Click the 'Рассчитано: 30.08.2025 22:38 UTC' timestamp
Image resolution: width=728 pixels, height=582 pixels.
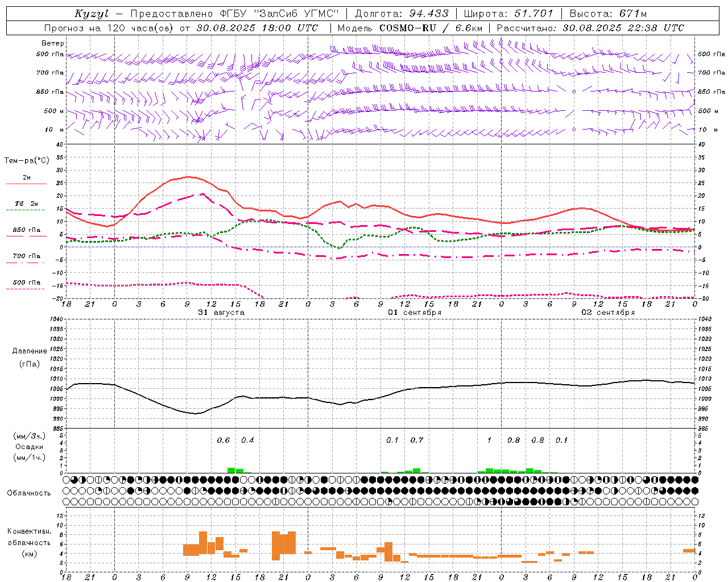point(590,28)
